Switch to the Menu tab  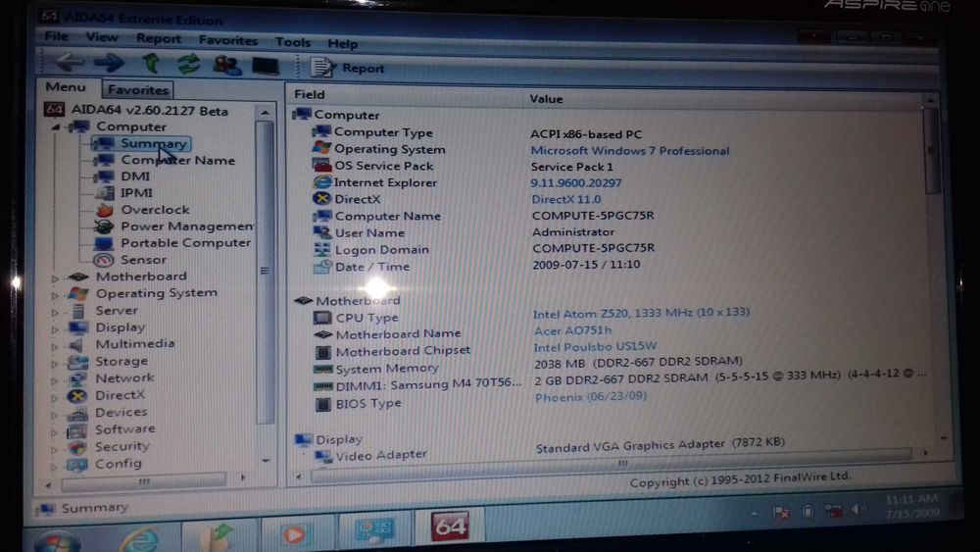66,87
